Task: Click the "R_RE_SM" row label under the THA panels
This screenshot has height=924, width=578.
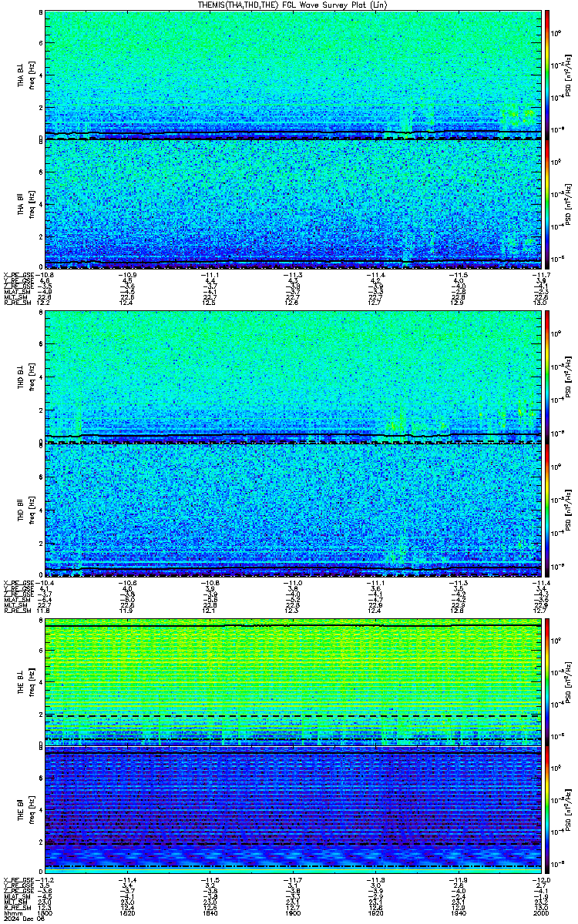Action: tap(16, 302)
